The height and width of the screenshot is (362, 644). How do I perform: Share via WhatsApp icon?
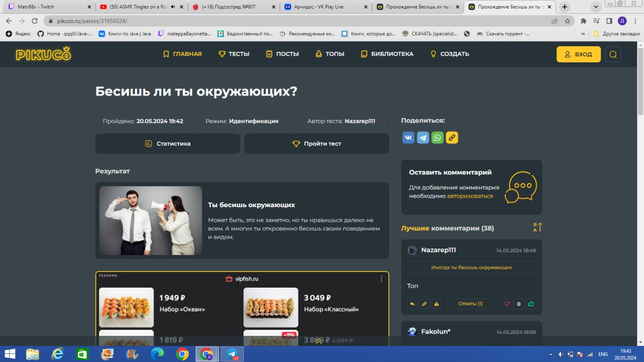438,137
